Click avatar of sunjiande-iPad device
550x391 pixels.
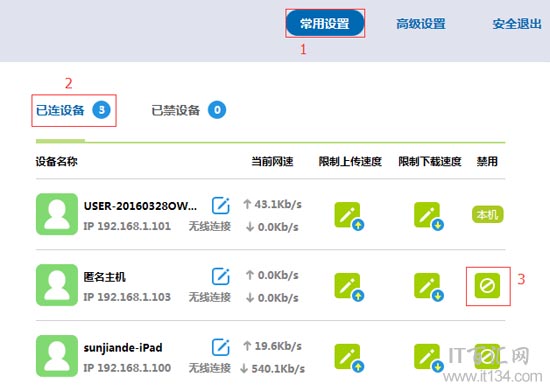point(57,356)
